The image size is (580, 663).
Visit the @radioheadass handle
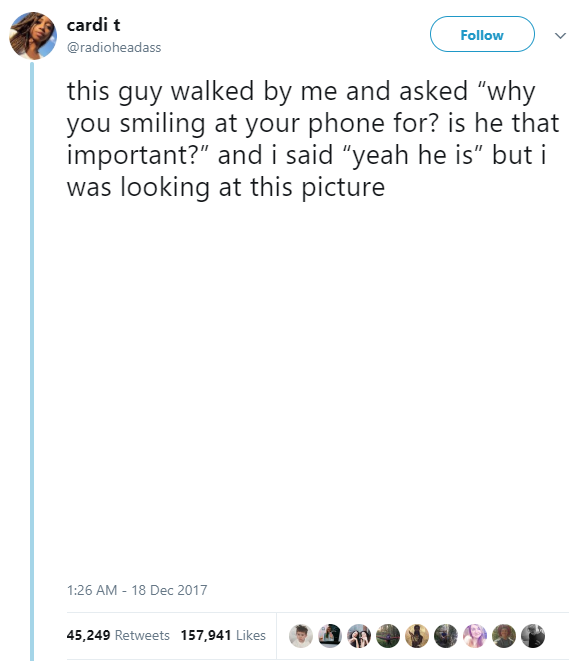(114, 47)
